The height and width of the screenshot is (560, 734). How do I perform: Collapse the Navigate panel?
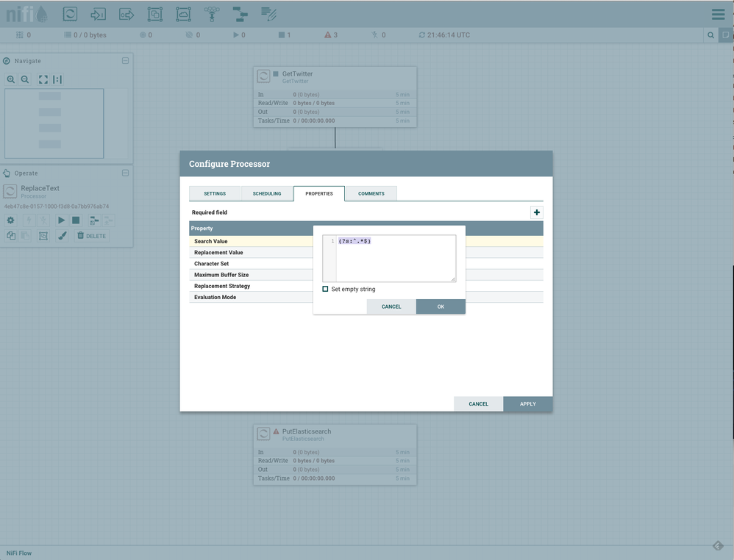click(125, 61)
